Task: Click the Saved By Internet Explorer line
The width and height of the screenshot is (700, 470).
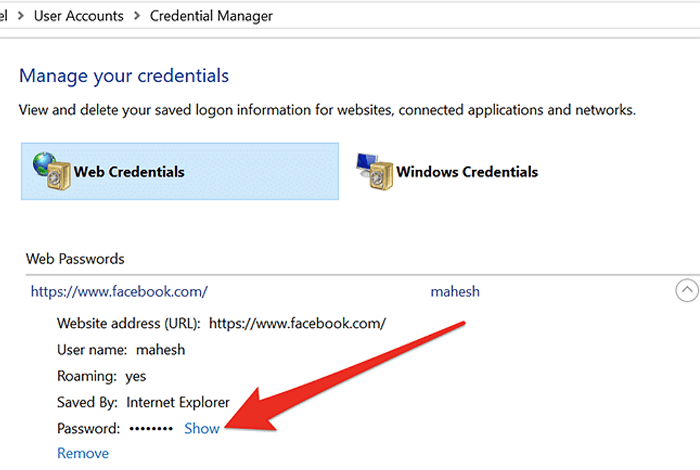Action: point(143,402)
